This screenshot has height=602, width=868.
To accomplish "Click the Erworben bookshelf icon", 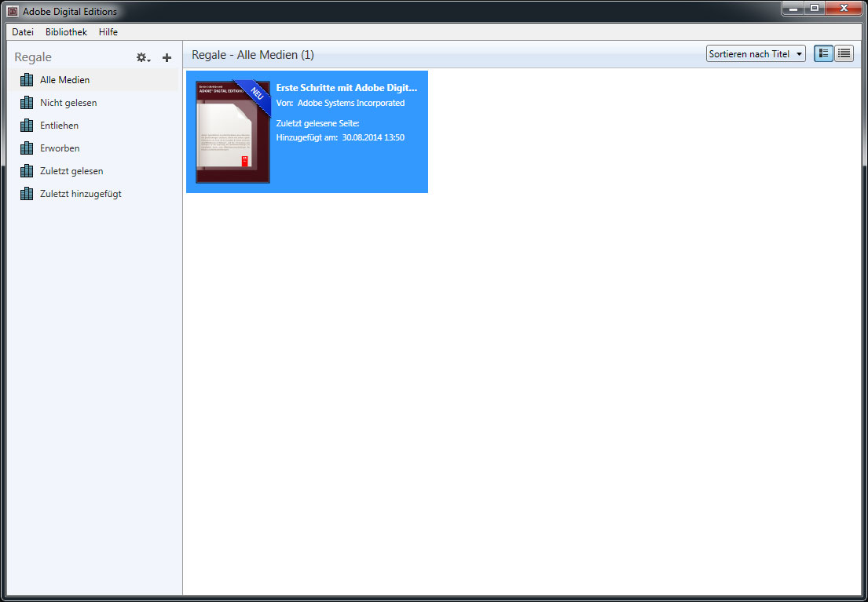I will pos(27,148).
